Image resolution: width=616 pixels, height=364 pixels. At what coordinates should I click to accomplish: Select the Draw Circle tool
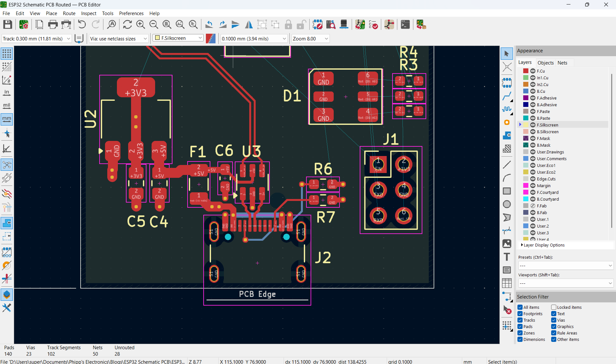tap(506, 204)
